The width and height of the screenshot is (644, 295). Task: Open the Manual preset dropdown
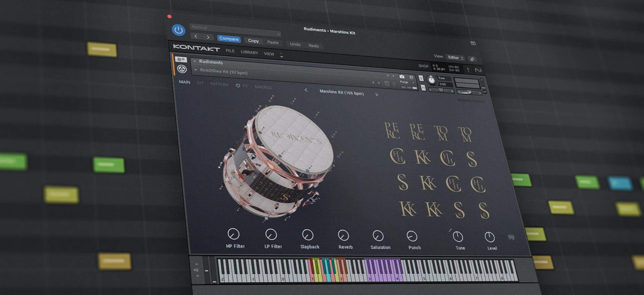tap(235, 29)
